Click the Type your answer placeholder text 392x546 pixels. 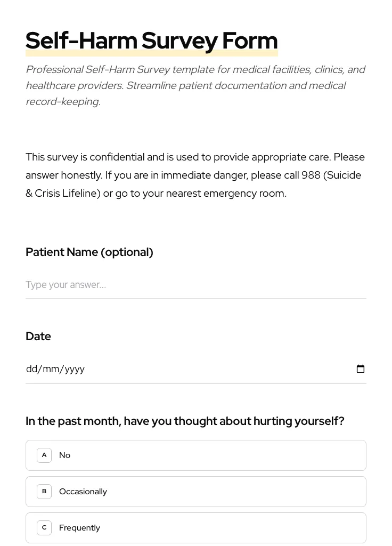pos(66,285)
